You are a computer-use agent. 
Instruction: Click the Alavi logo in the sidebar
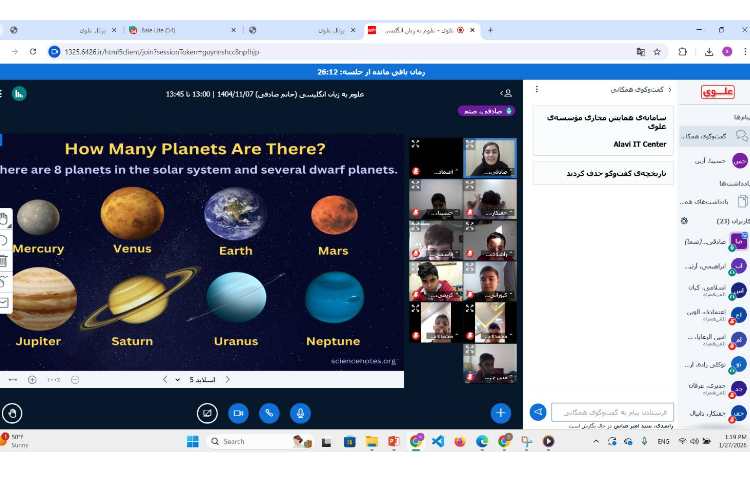(717, 92)
